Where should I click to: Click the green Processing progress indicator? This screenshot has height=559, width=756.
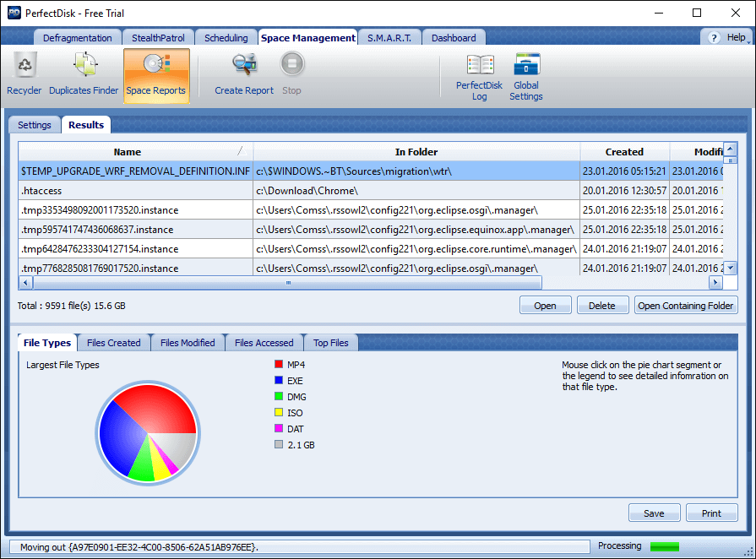point(665,546)
